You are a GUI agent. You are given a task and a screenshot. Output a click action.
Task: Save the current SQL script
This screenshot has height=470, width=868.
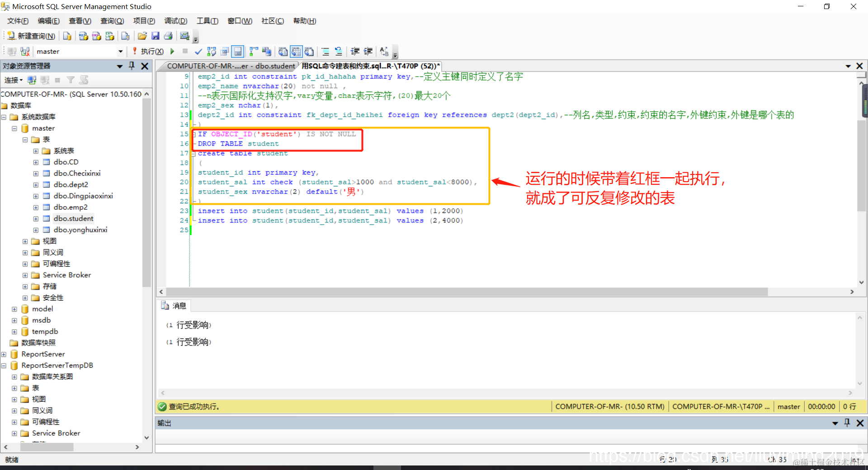click(x=155, y=36)
